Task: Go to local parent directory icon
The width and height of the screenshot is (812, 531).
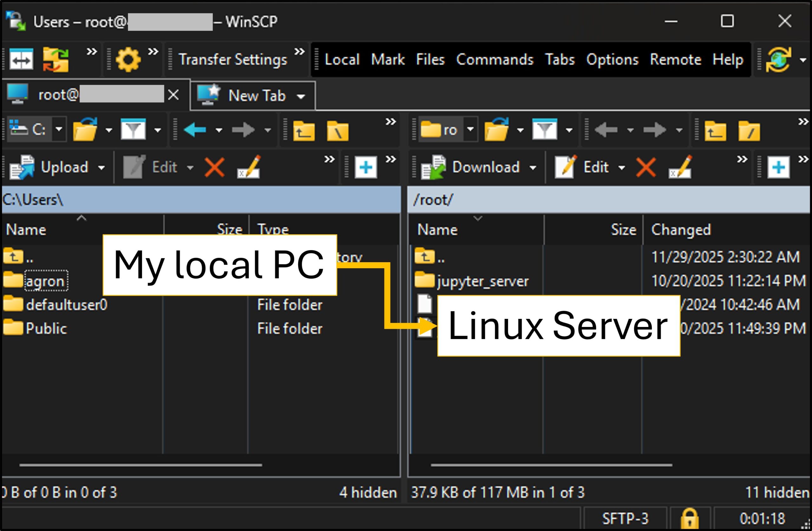Action: tap(304, 131)
